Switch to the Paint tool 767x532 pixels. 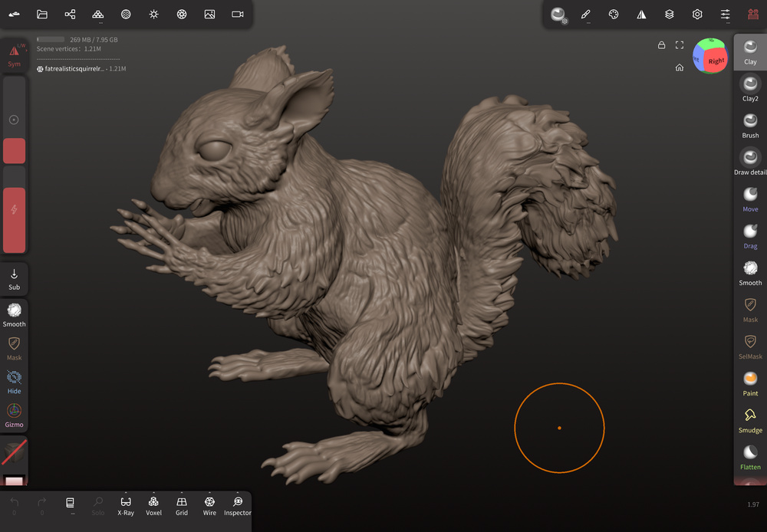point(750,383)
